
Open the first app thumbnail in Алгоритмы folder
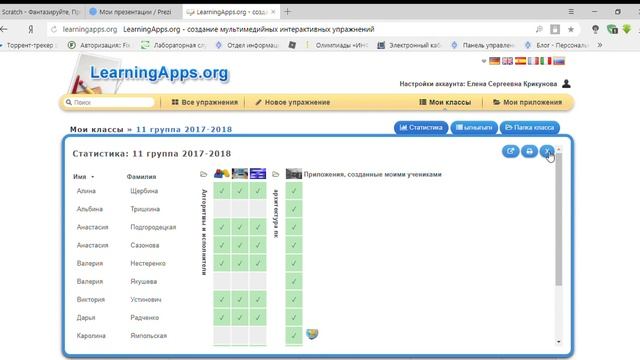[222, 174]
